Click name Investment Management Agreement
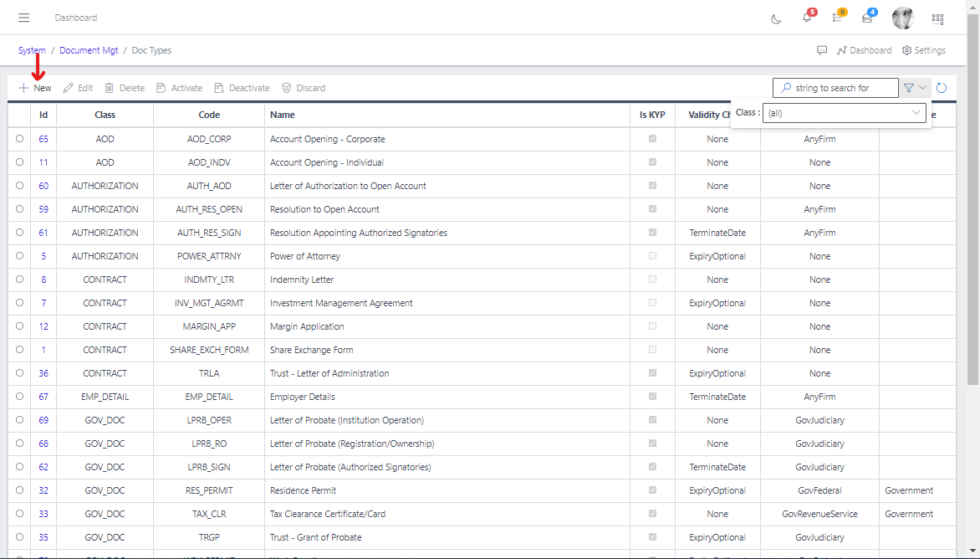The image size is (980, 559). [341, 303]
